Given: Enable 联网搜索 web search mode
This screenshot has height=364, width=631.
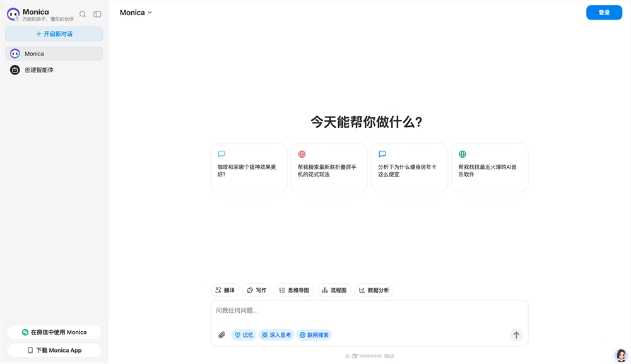Looking at the screenshot, I should [314, 334].
